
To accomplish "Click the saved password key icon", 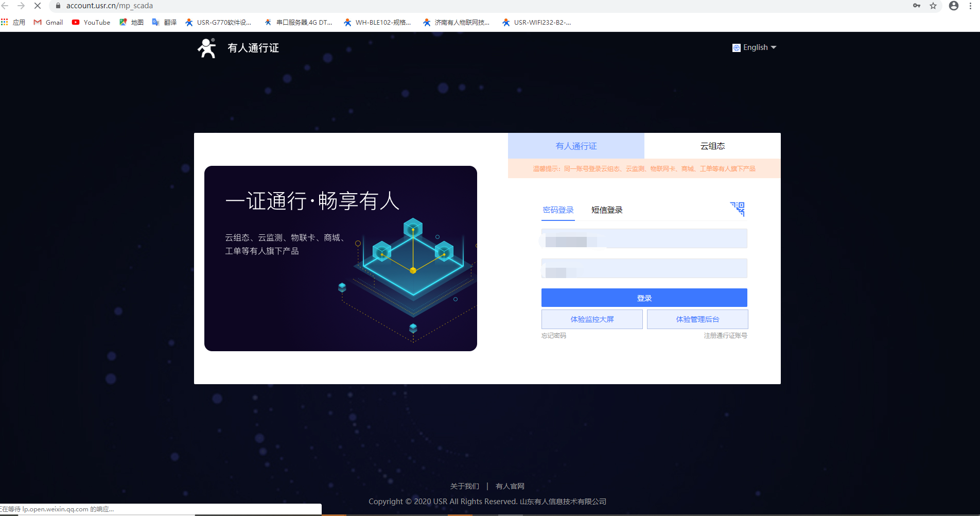I will pos(917,6).
